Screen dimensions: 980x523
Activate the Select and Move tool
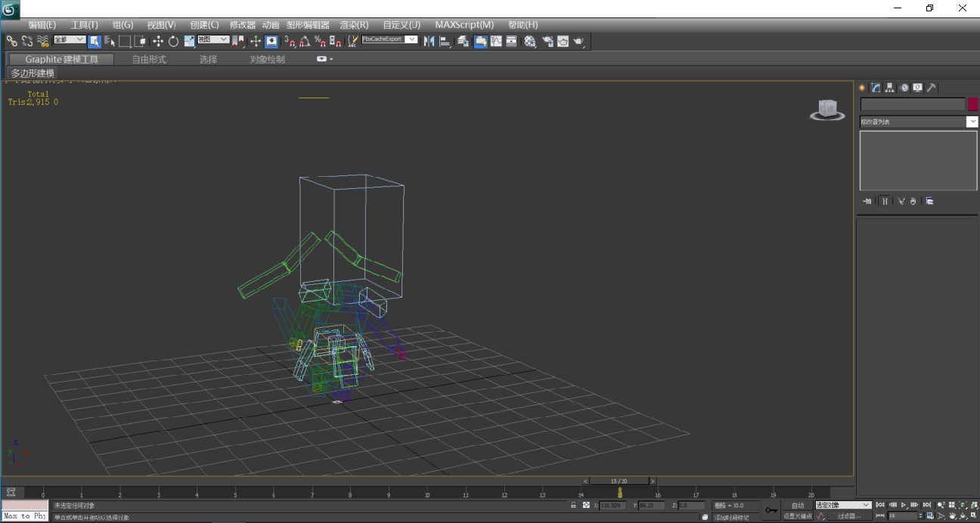158,41
